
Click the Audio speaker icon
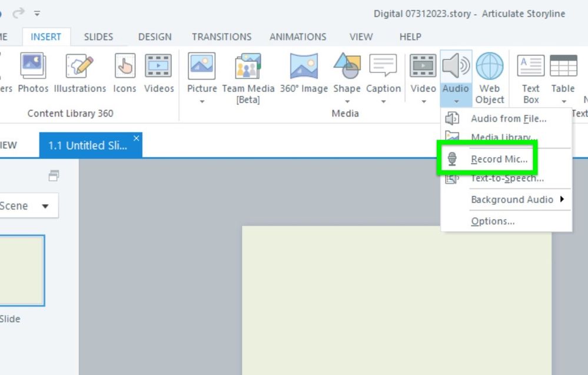[x=456, y=66]
